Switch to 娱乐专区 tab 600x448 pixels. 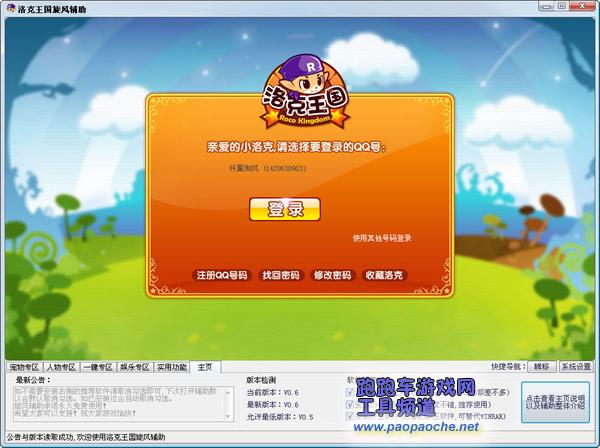[135, 367]
